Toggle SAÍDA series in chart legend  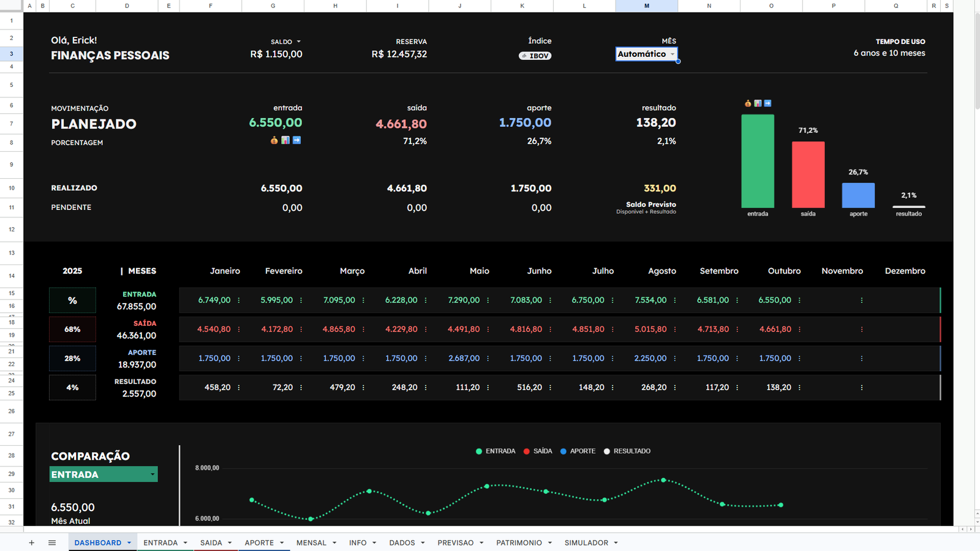coord(538,451)
